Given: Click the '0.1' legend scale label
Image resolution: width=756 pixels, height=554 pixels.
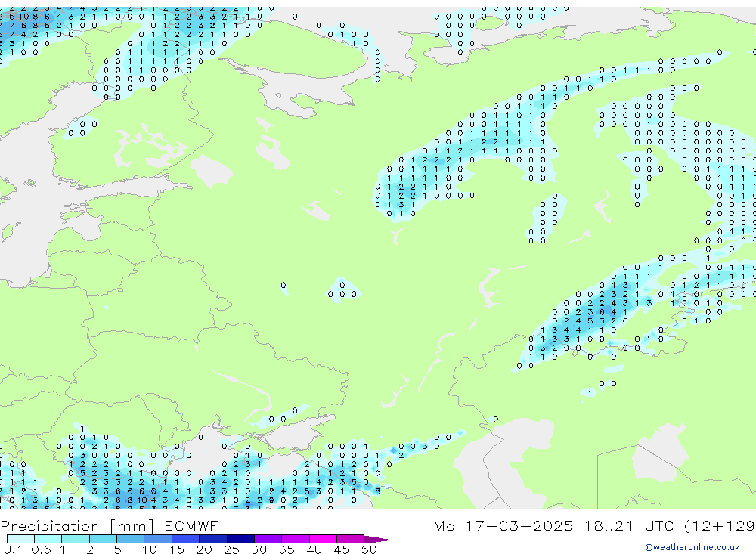Looking at the screenshot, I should tap(13, 549).
